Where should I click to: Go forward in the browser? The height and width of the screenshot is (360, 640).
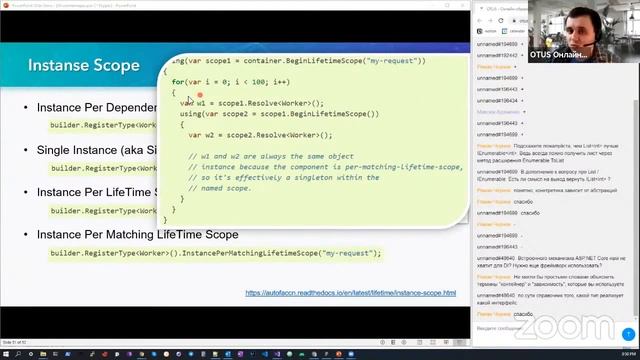(x=490, y=20)
